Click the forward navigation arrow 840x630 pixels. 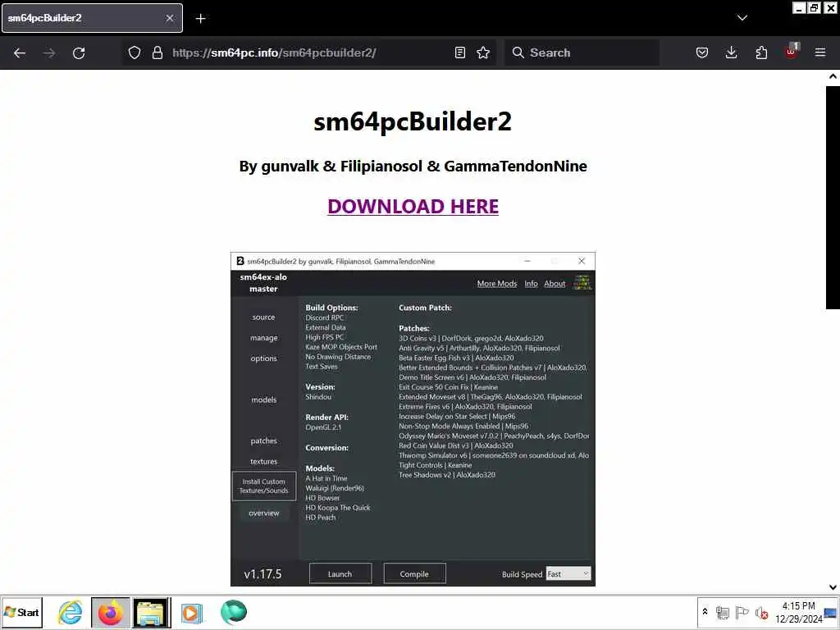click(48, 52)
